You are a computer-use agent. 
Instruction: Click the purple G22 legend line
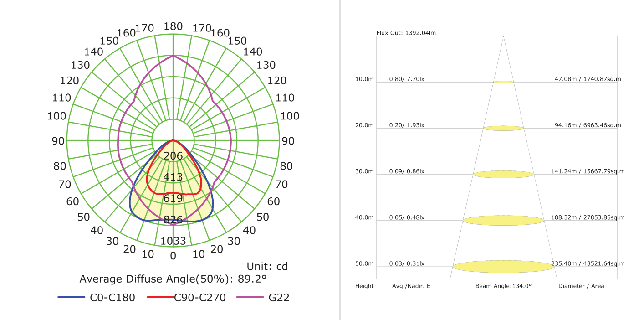tap(250, 297)
